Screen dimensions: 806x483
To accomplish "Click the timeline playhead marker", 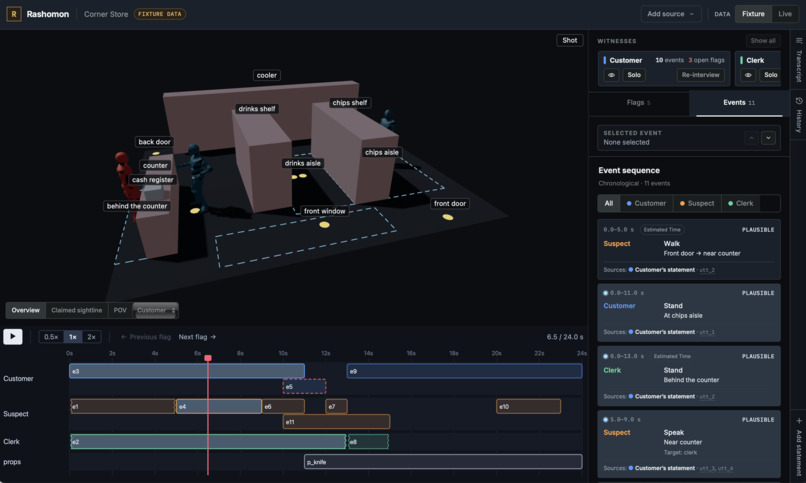I will click(208, 358).
